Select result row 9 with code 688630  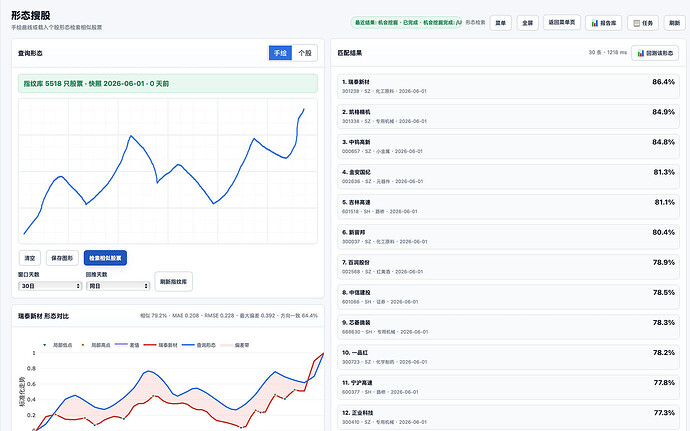[508, 327]
